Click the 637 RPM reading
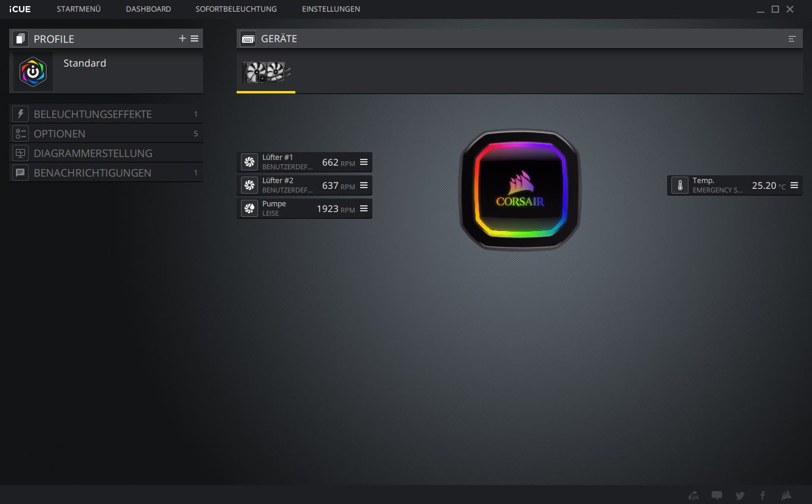The width and height of the screenshot is (812, 504). [338, 186]
